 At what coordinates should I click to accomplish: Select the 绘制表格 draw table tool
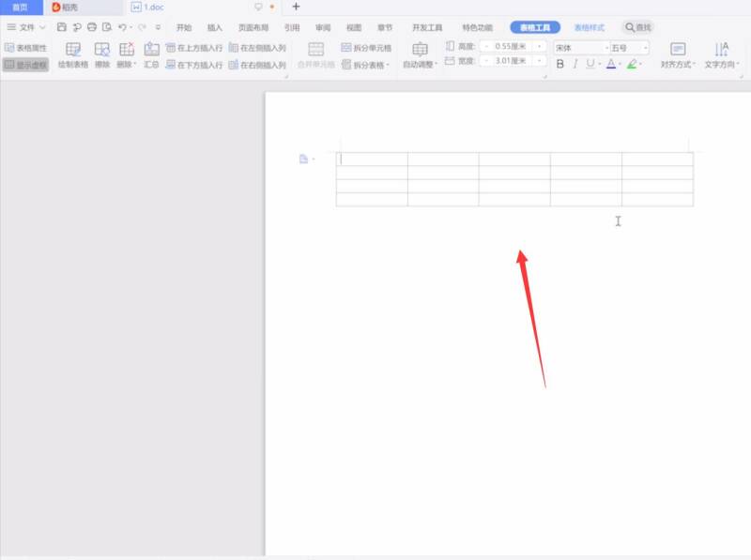coord(73,55)
